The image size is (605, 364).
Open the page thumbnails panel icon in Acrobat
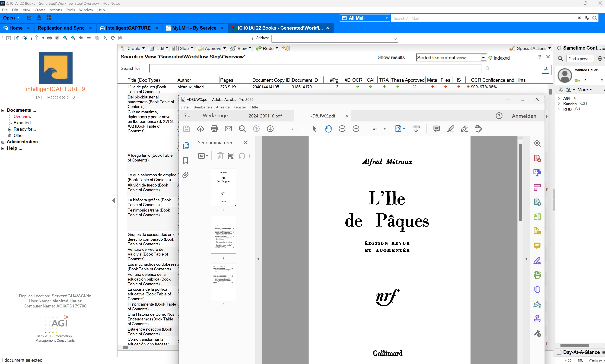[x=186, y=146]
